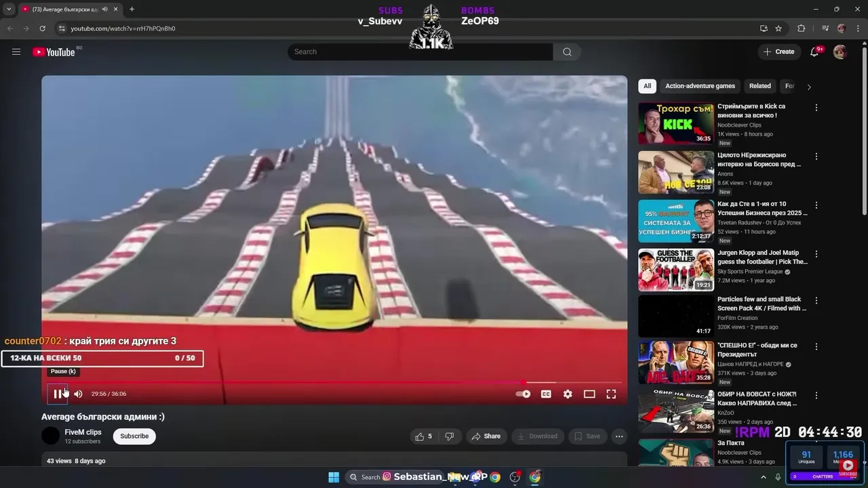868x488 pixels.
Task: Open player settings gear
Action: [x=568, y=394]
